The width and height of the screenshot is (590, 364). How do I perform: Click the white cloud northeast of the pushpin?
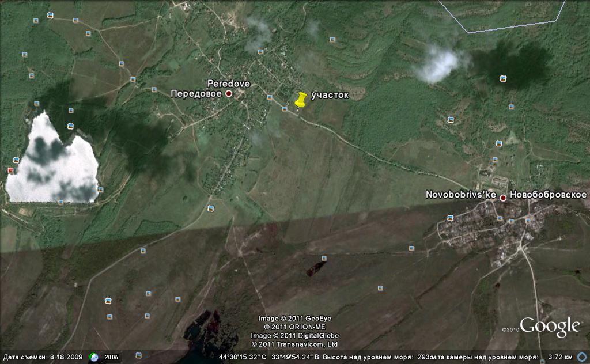coord(439,63)
